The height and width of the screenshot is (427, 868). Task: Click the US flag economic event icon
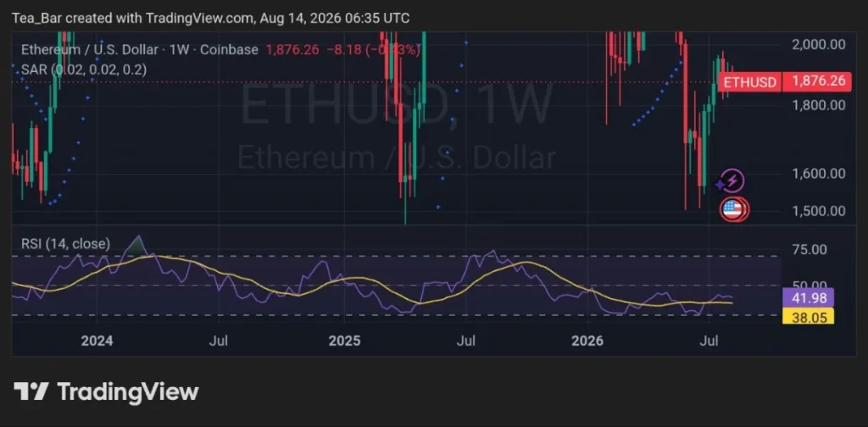[733, 209]
